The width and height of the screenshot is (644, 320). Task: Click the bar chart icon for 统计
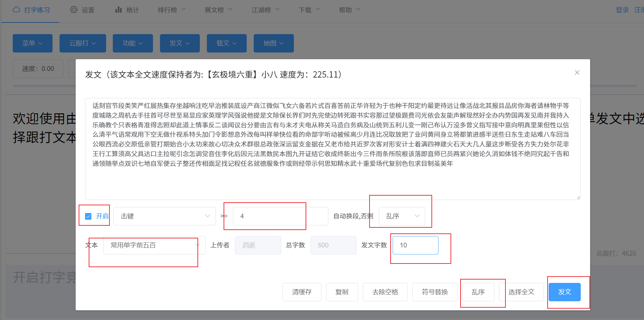tap(118, 10)
